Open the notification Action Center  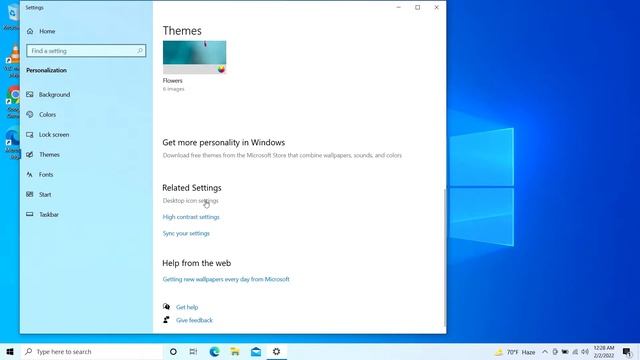627,352
